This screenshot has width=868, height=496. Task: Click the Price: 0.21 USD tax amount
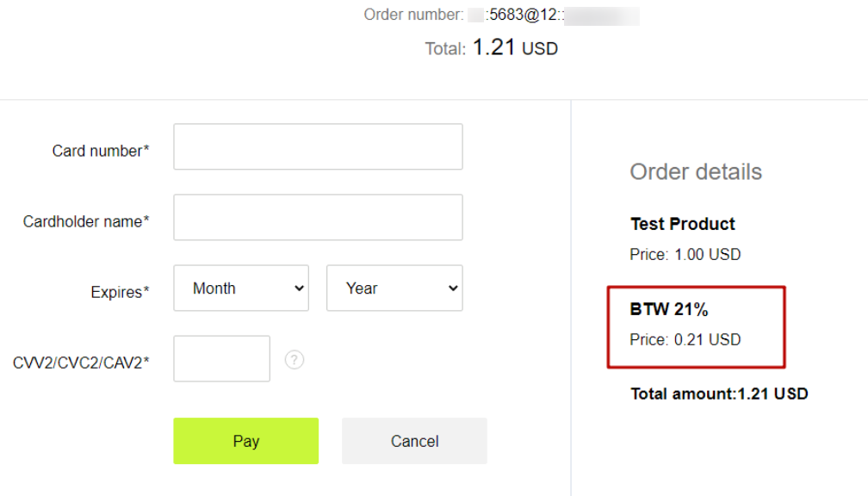(685, 339)
